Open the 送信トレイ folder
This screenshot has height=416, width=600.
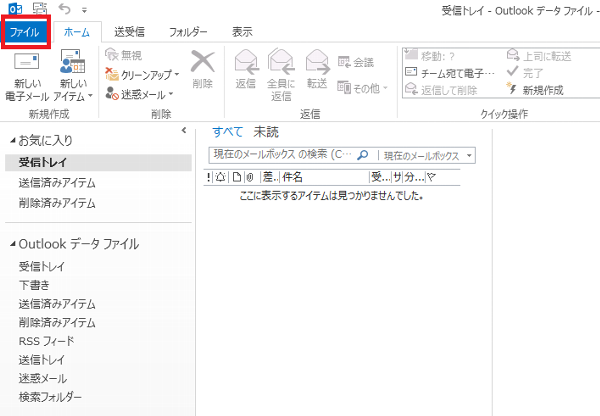tap(42, 360)
